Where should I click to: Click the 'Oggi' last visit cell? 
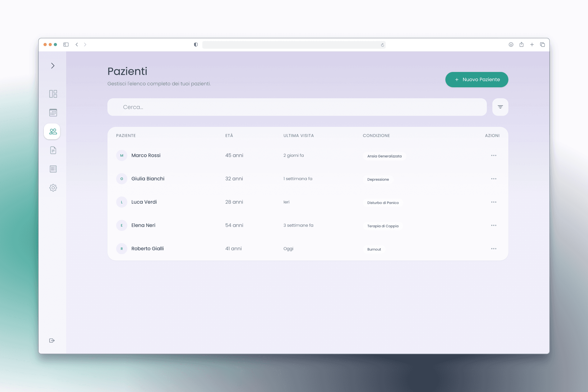288,249
